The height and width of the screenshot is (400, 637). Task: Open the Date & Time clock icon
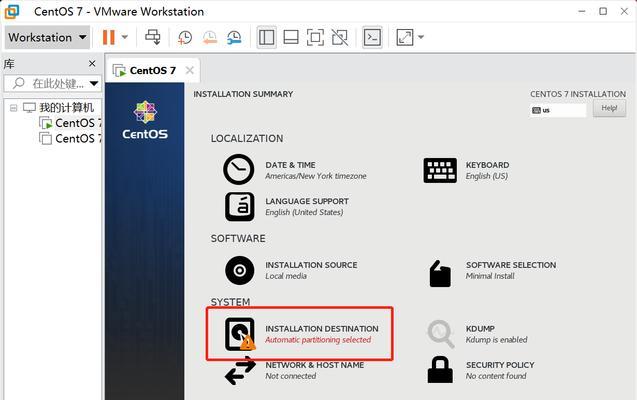(x=239, y=169)
